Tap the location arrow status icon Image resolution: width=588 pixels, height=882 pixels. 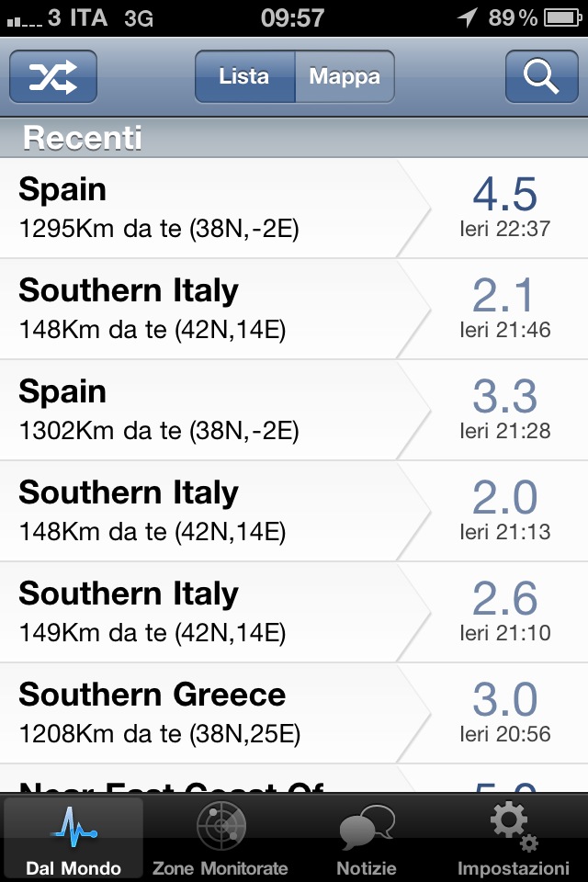(467, 17)
